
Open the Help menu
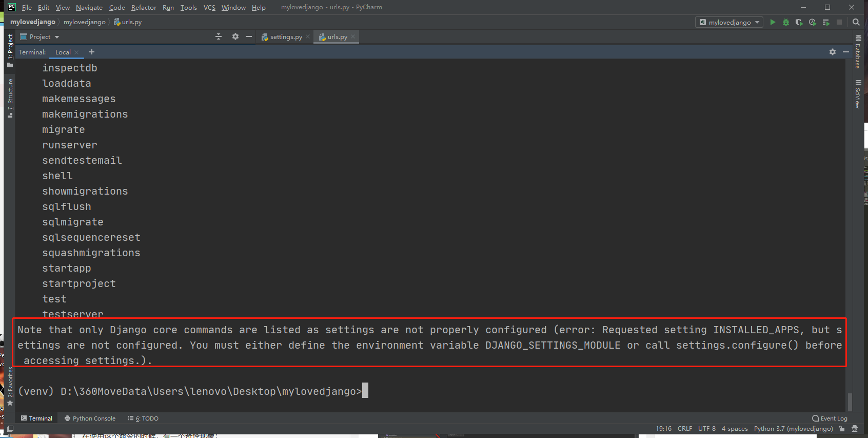(259, 7)
